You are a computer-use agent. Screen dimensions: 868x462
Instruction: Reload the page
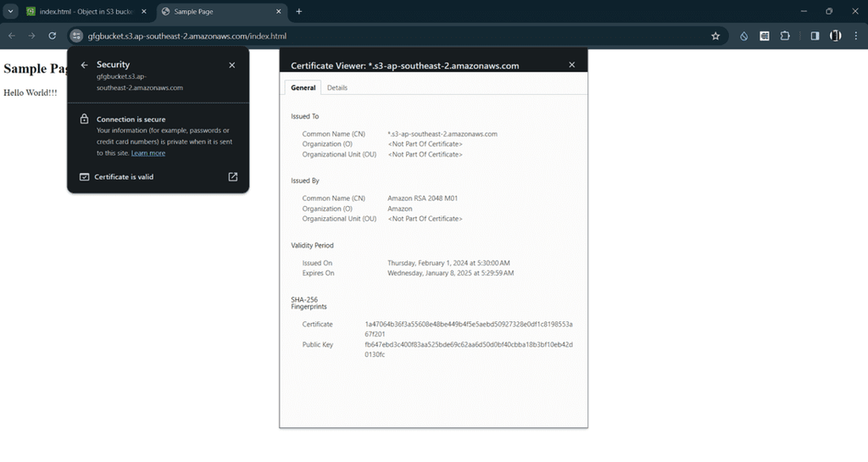[52, 36]
